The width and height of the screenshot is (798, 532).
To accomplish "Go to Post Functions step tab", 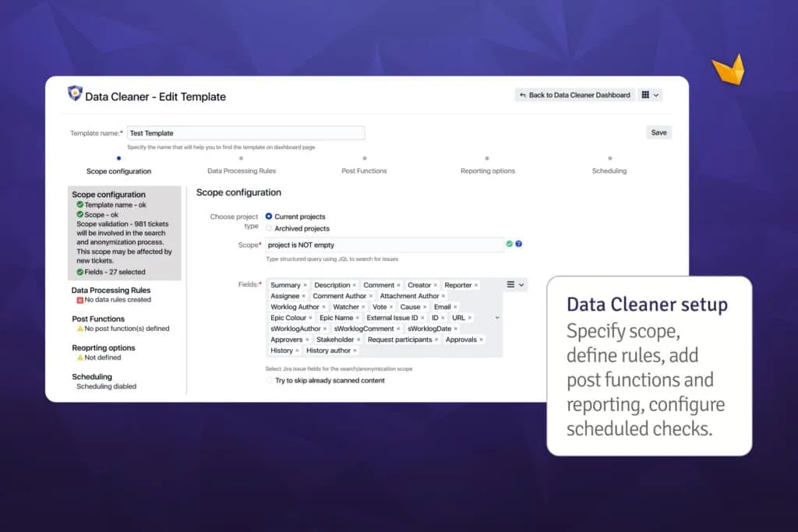I will pos(365,171).
